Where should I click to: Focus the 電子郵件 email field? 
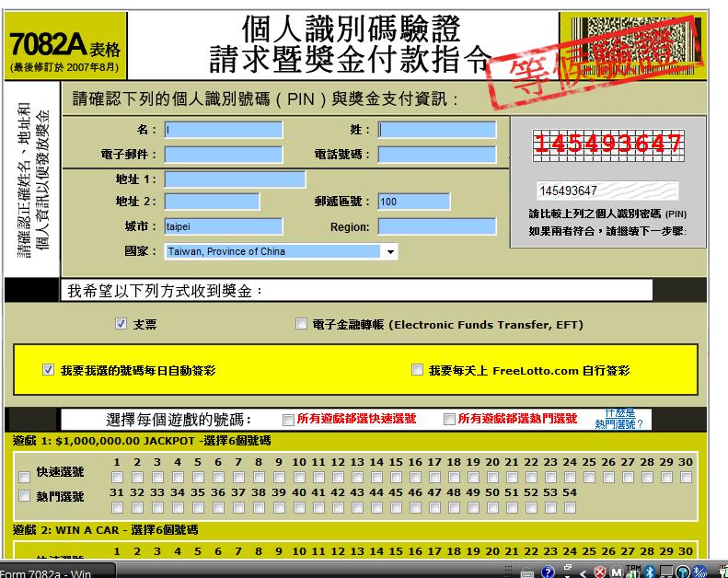224,155
